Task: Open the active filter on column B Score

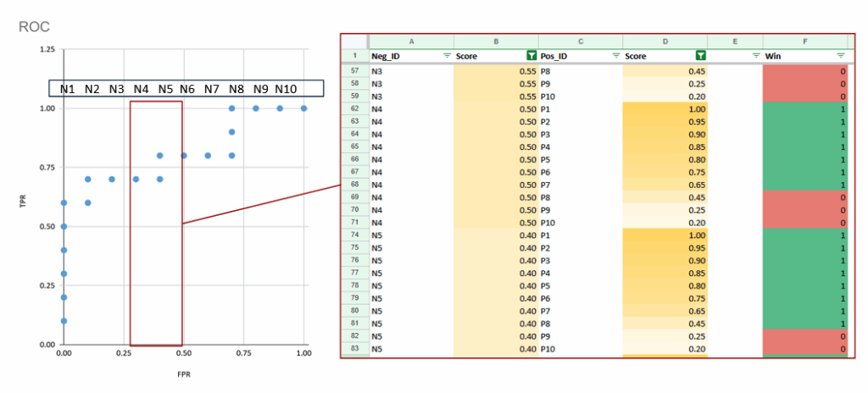Action: (531, 55)
